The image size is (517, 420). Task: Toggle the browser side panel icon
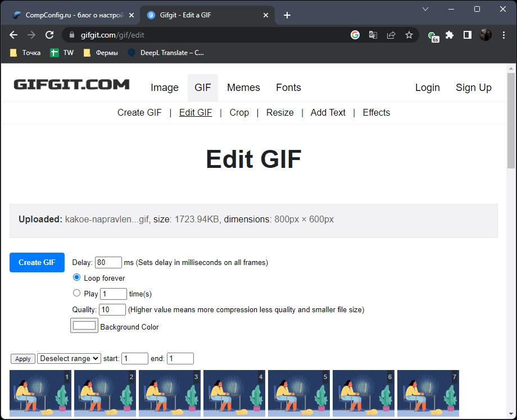pos(467,35)
